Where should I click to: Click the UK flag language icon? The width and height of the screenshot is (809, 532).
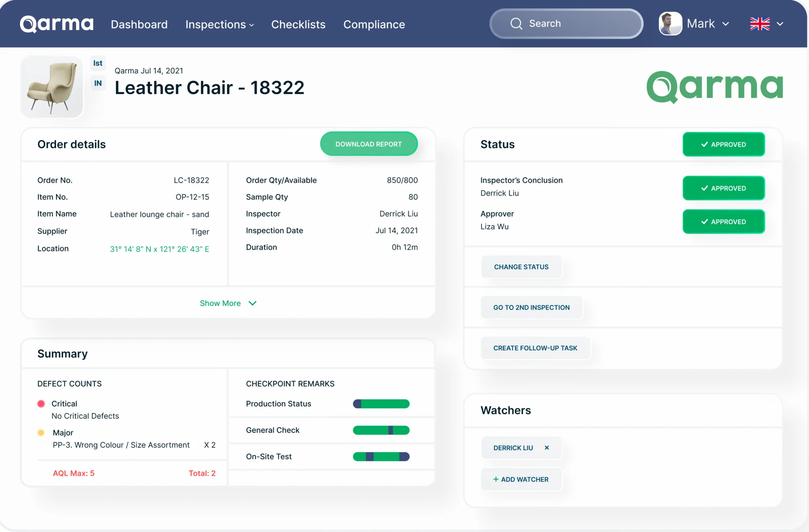pos(760,24)
